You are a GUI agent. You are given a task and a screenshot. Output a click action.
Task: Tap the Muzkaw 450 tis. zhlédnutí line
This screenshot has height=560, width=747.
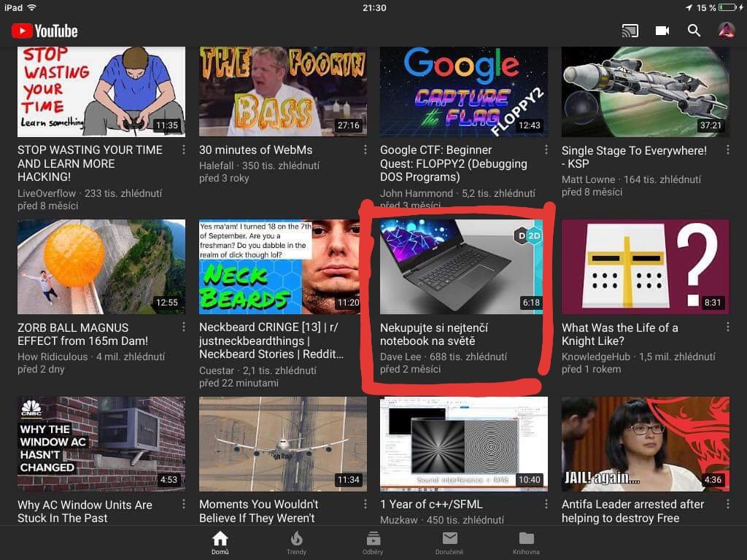tap(442, 520)
